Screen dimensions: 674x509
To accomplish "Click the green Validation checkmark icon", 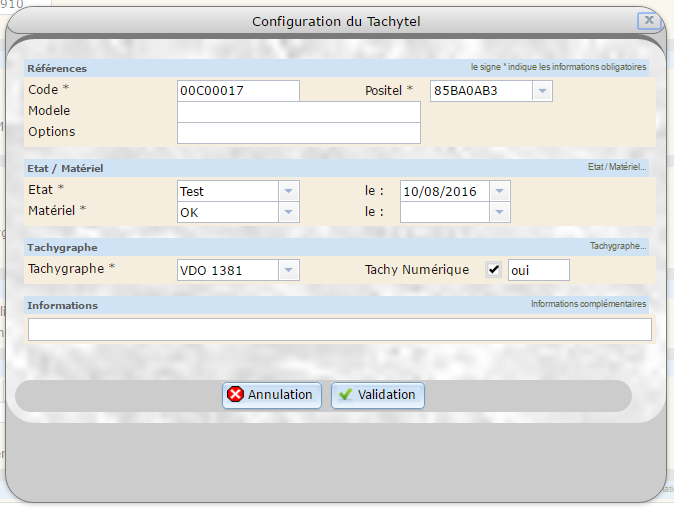I will (x=345, y=395).
